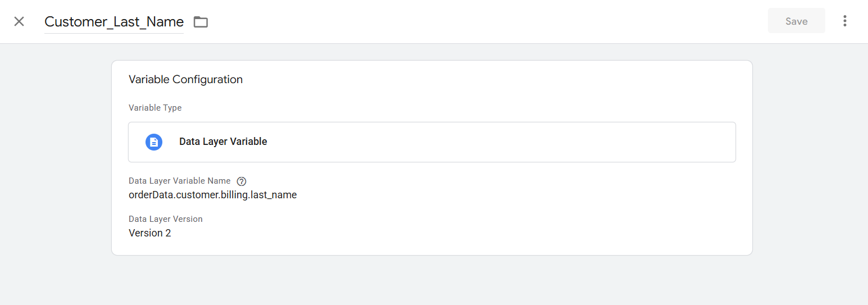Edit the Customer_Last_Name title field
Screen dimensions: 868x305
[114, 21]
